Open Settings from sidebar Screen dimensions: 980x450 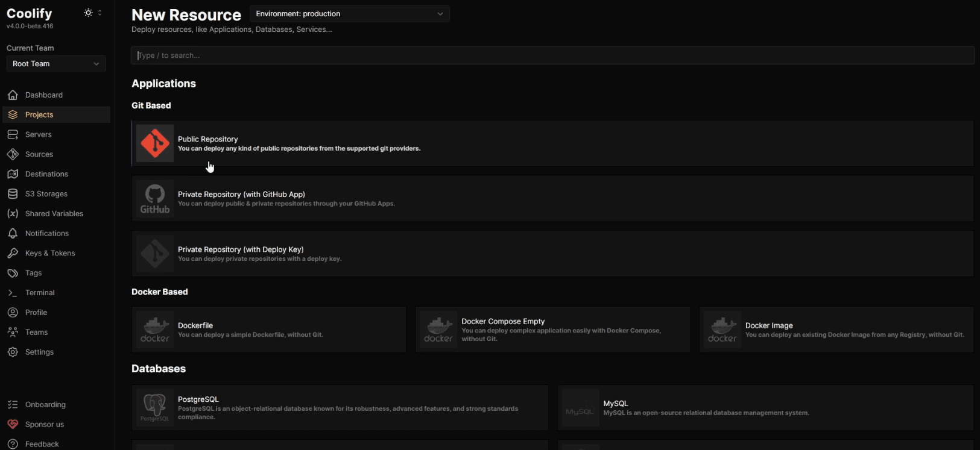coord(56,352)
